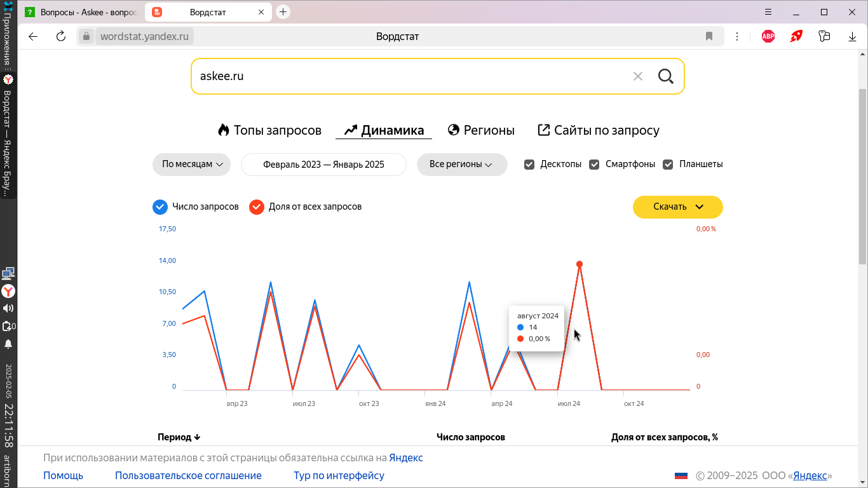Image resolution: width=868 pixels, height=488 pixels.
Task: Expand the По месяцам period dropdown
Action: [191, 164]
